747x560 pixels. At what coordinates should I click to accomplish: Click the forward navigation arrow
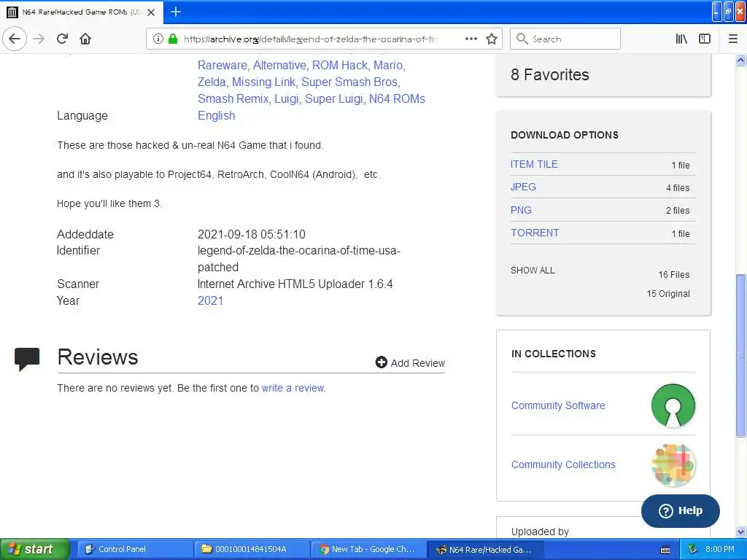point(39,39)
